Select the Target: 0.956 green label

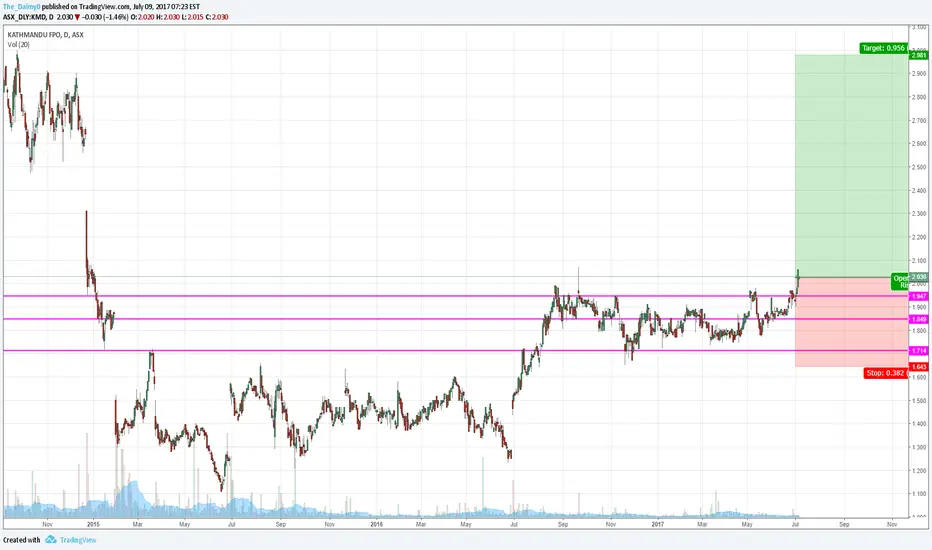[x=883, y=48]
